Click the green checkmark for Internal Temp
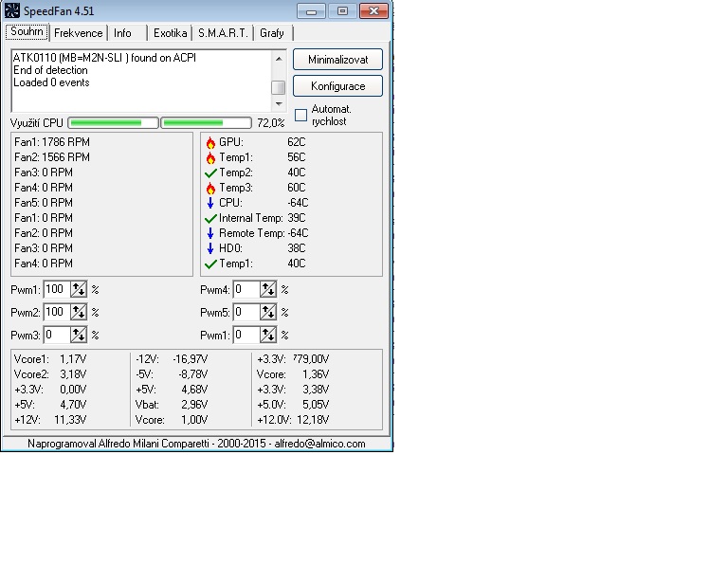The width and height of the screenshot is (728, 582). (x=210, y=218)
